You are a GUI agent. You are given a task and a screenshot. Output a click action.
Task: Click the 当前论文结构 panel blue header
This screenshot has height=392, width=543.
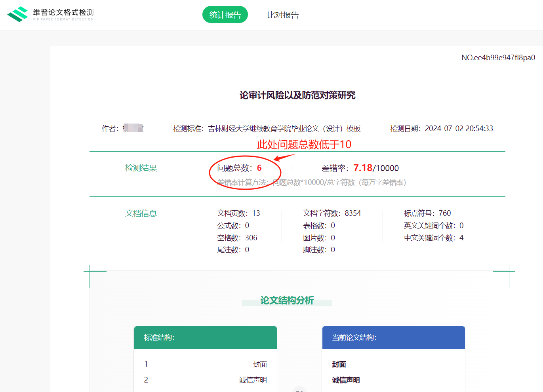pyautogui.click(x=393, y=337)
